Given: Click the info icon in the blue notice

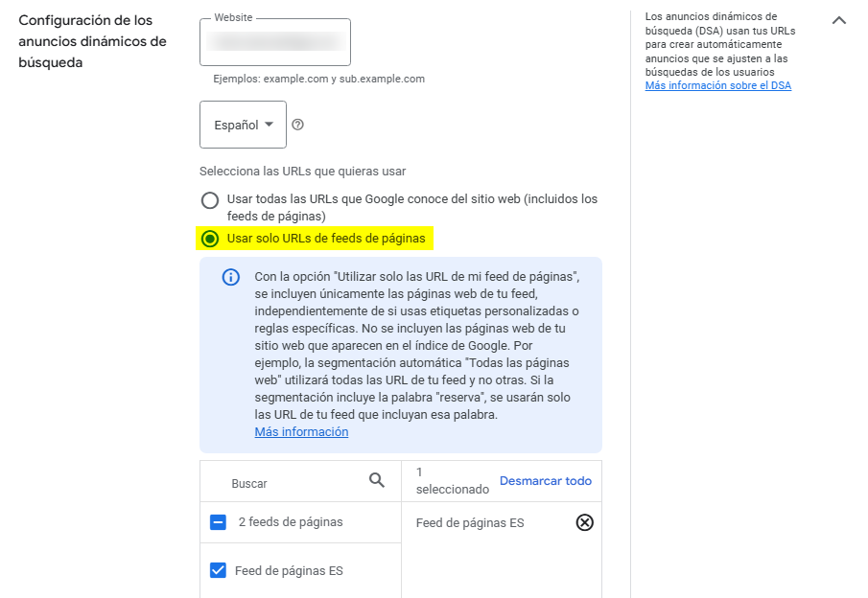Looking at the screenshot, I should (x=230, y=277).
